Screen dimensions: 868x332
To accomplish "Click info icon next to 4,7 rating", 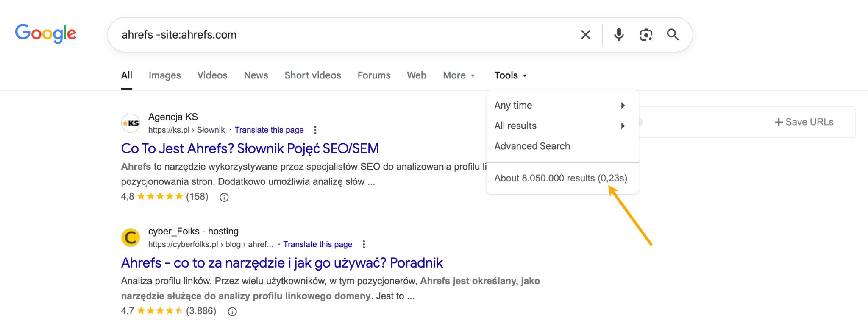I will click(232, 312).
